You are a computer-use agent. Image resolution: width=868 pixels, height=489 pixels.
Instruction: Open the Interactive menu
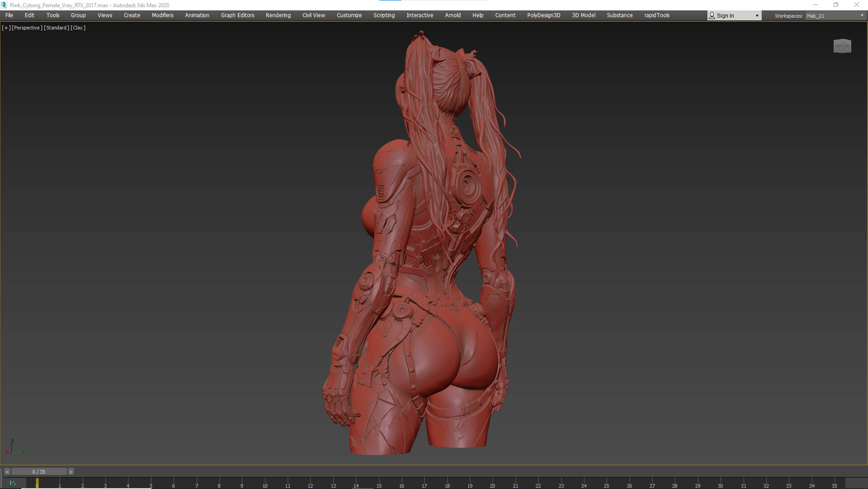pyautogui.click(x=420, y=15)
